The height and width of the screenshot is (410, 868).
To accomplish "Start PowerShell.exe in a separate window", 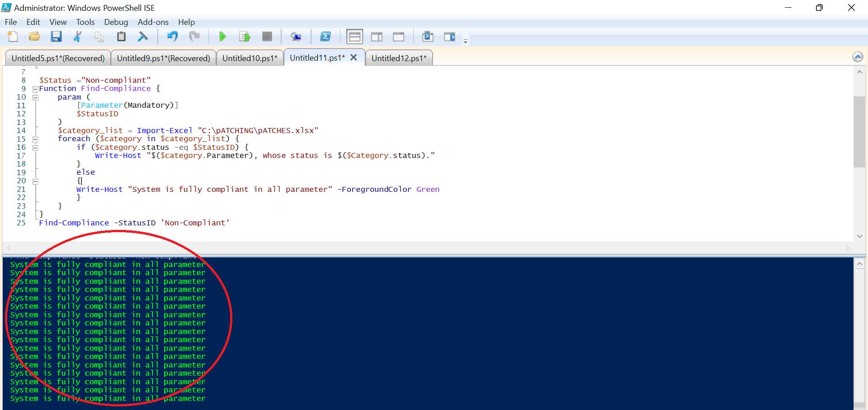I will [325, 37].
